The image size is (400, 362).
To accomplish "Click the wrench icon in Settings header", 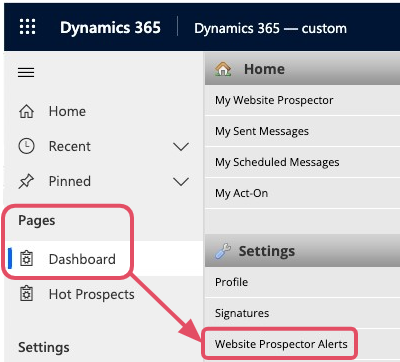I will point(223,251).
